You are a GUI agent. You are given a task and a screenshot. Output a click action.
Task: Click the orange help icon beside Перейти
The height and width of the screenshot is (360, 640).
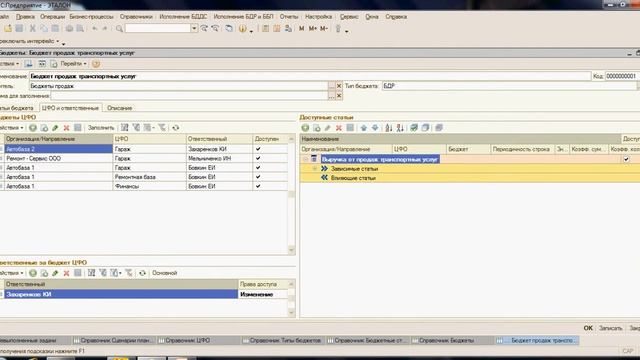(x=96, y=64)
